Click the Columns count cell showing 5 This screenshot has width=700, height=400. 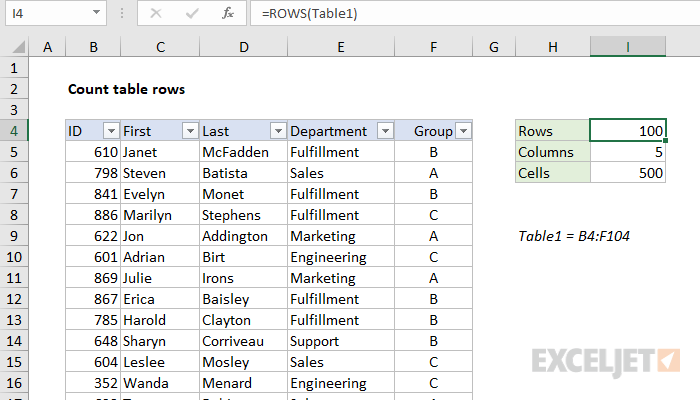coord(628,152)
